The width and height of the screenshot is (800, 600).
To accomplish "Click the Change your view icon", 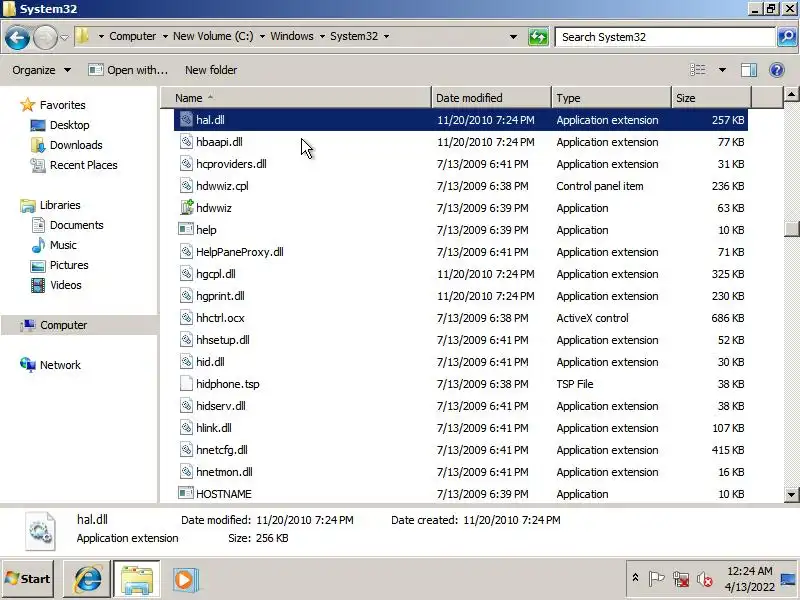I will pyautogui.click(x=697, y=70).
